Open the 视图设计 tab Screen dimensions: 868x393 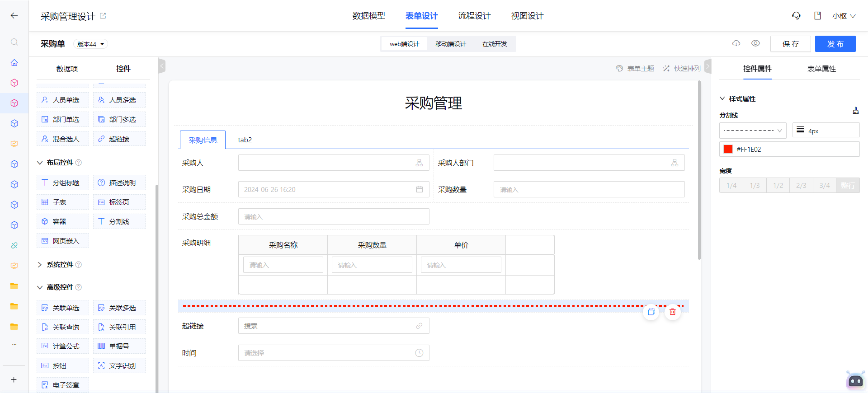527,16
